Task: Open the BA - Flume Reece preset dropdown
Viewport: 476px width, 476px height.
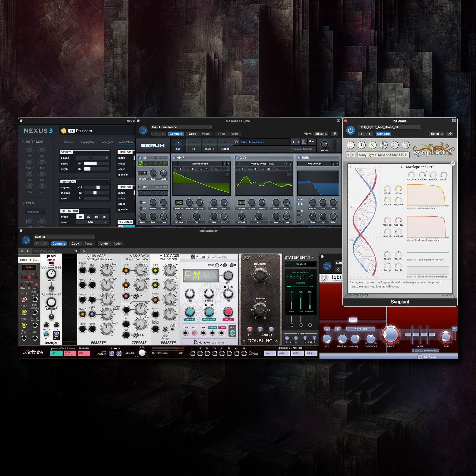Action: [x=182, y=127]
